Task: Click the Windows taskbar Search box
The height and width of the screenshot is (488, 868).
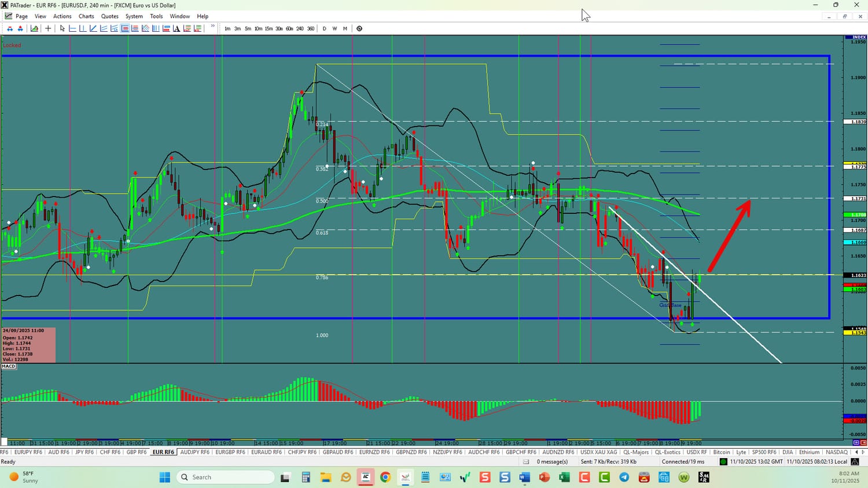Action: (x=226, y=477)
